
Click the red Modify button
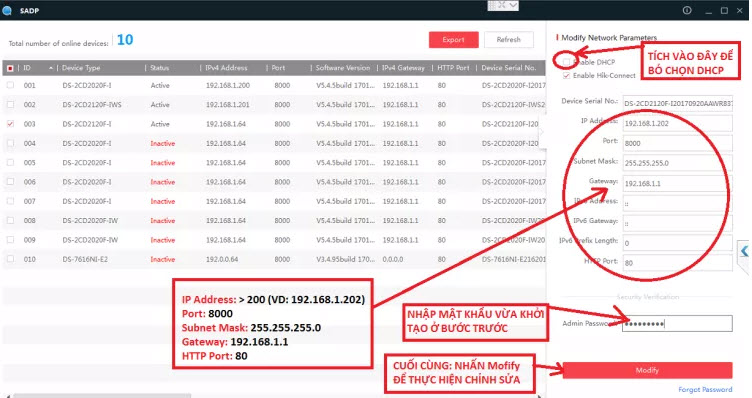pyautogui.click(x=647, y=370)
